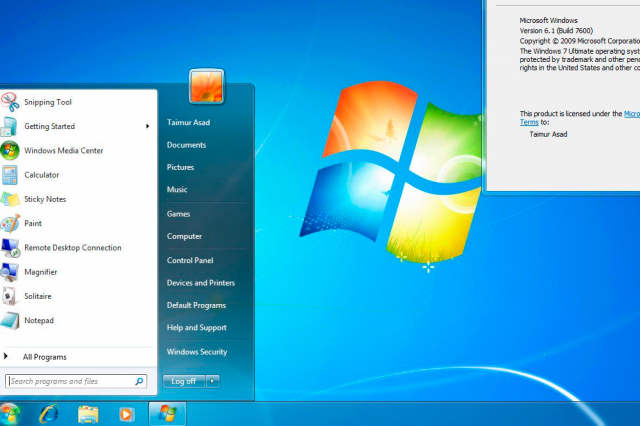The width and height of the screenshot is (640, 426).
Task: Click the Calculator label
Action: 42,175
